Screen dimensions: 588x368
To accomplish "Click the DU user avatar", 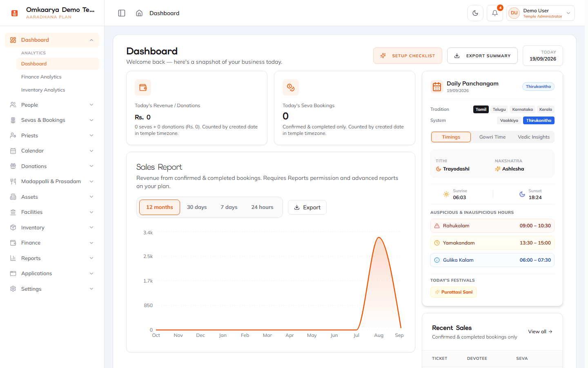I will coord(514,13).
